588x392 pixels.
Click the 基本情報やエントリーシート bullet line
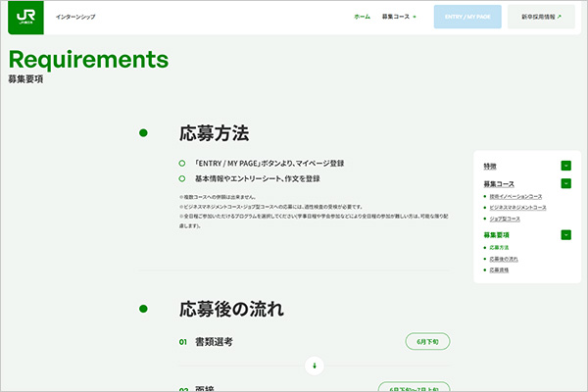(x=249, y=178)
